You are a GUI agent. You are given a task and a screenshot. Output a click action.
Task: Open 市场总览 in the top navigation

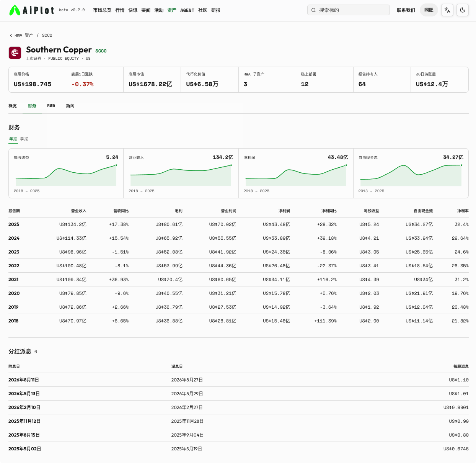pyautogui.click(x=102, y=10)
